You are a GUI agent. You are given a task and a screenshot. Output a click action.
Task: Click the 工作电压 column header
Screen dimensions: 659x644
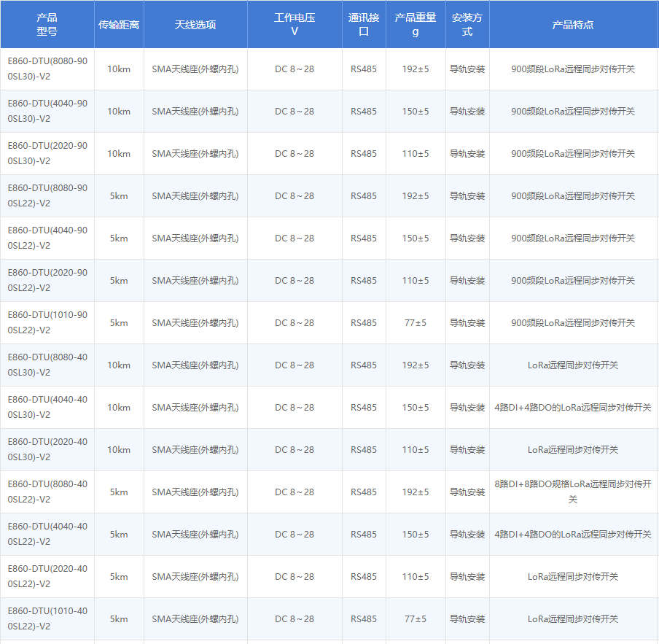tap(295, 24)
